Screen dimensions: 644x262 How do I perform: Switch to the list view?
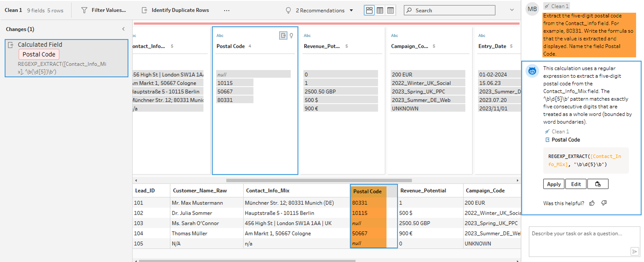tap(390, 10)
